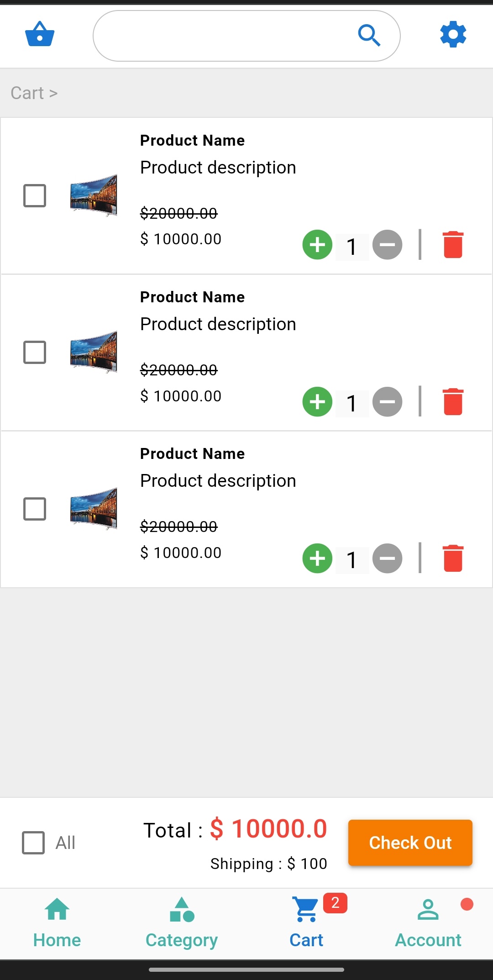Delete the second product from cart
The image size is (493, 980).
click(x=453, y=402)
